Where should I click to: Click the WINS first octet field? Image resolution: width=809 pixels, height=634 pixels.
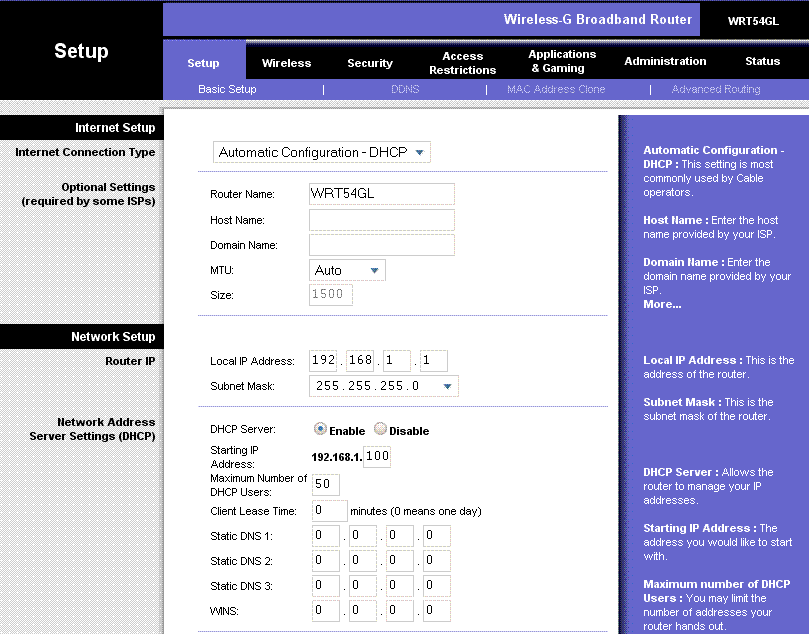point(326,610)
